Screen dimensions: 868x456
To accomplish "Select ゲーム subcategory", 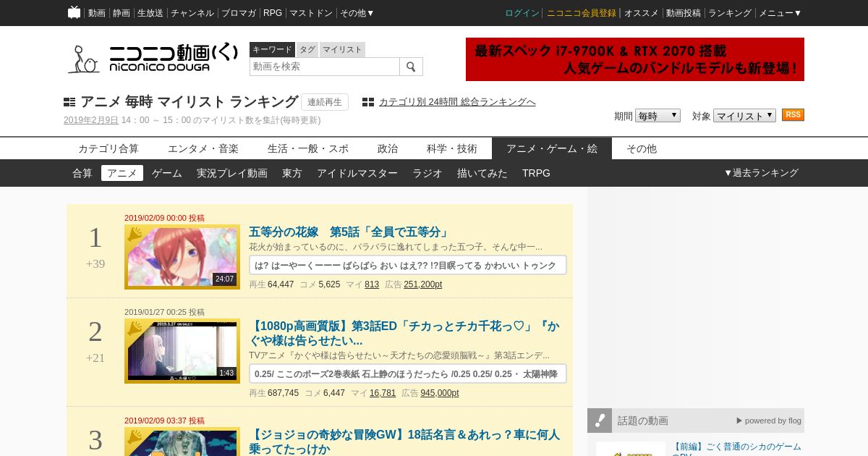I will 167,173.
